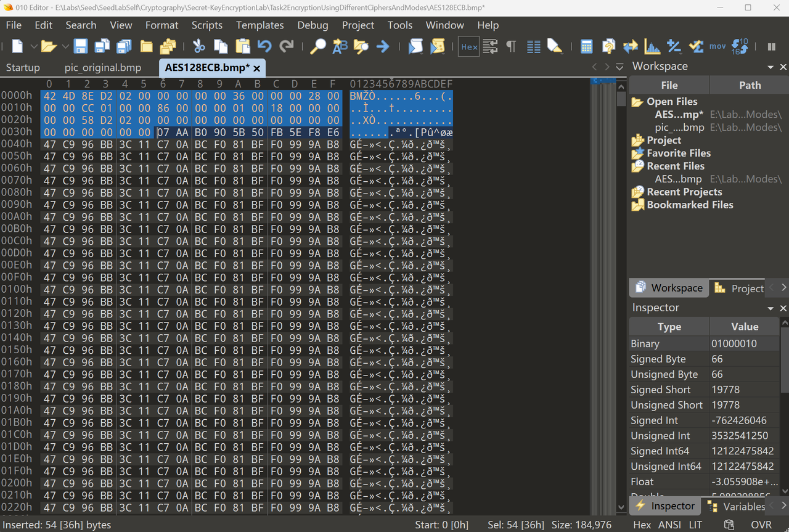Open the File menu

click(14, 25)
